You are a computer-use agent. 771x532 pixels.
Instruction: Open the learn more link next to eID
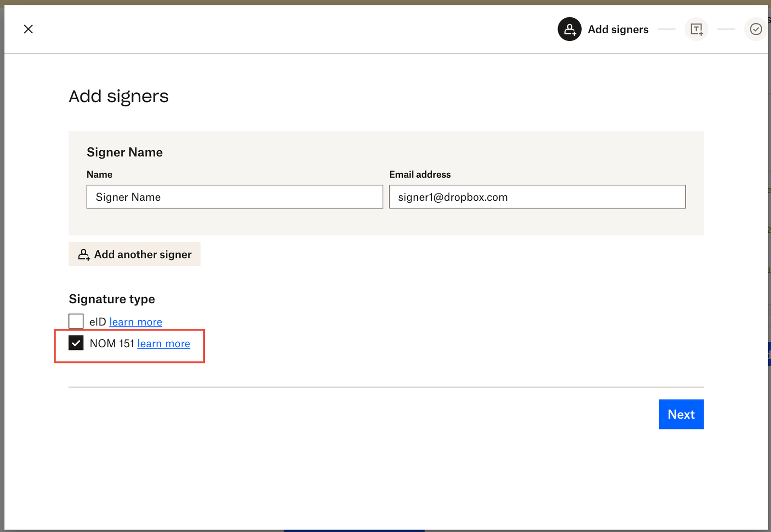[x=135, y=321]
